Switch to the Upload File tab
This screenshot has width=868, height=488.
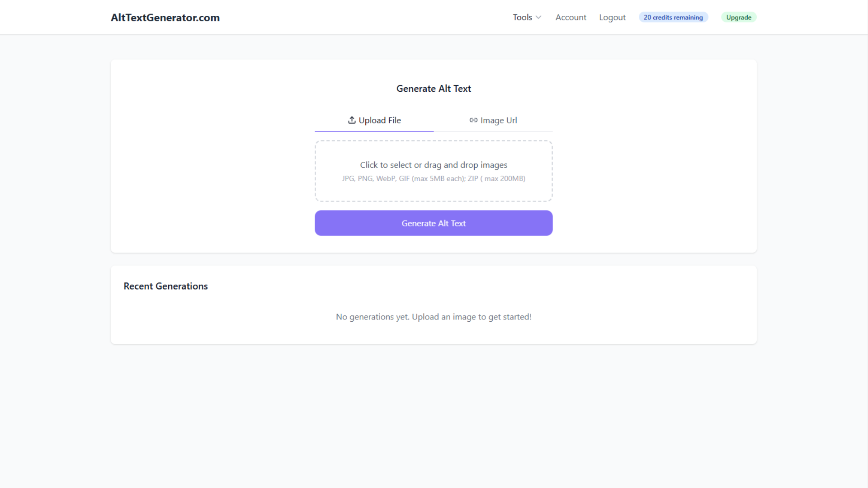coord(374,120)
